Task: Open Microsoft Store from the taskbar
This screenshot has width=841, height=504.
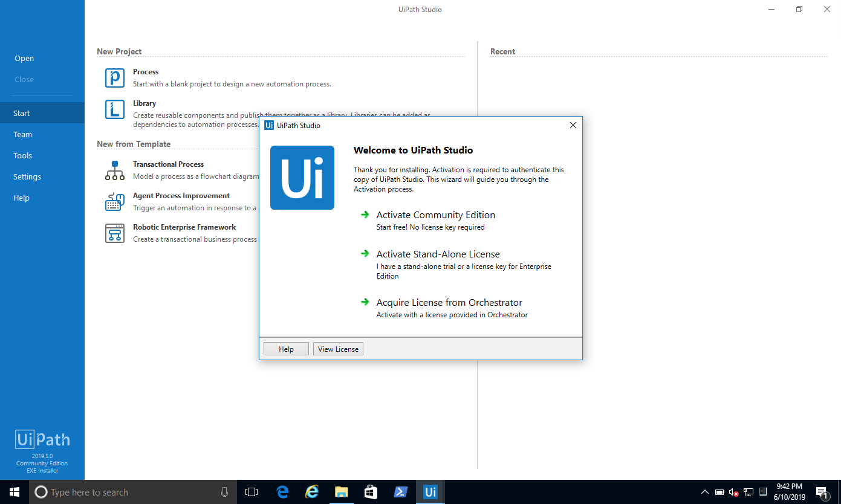Action: coord(371,492)
